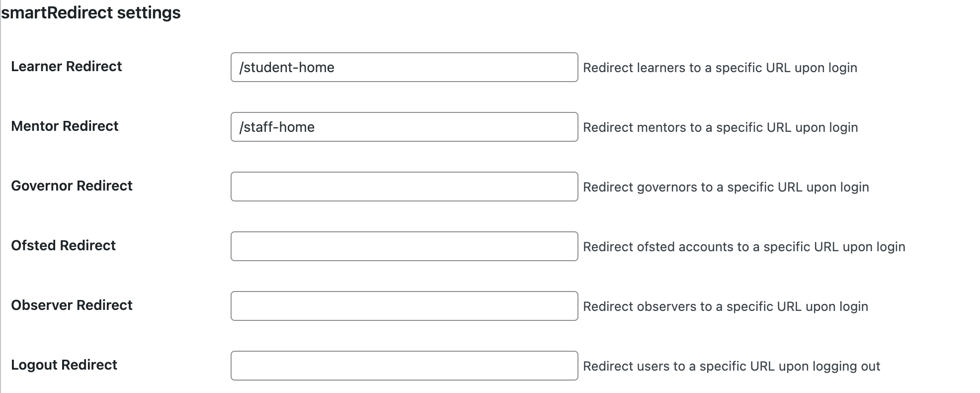Click the observers login redirect description
The width and height of the screenshot is (980, 393).
click(x=725, y=306)
